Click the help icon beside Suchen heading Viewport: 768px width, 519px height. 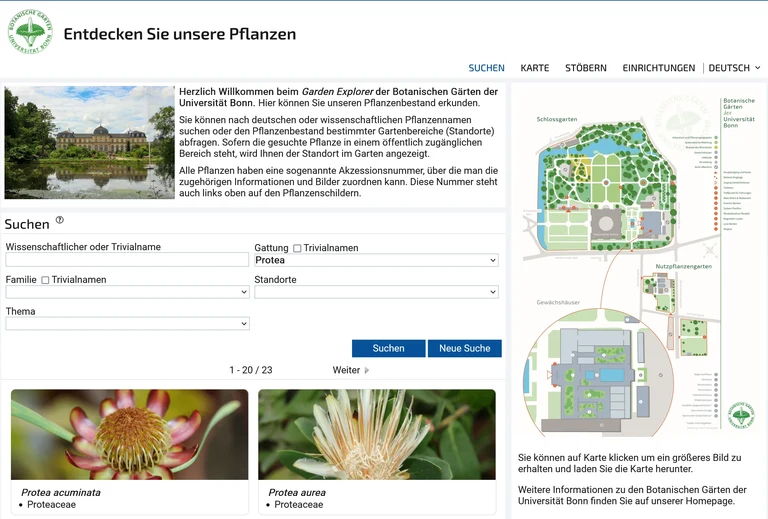coord(60,220)
